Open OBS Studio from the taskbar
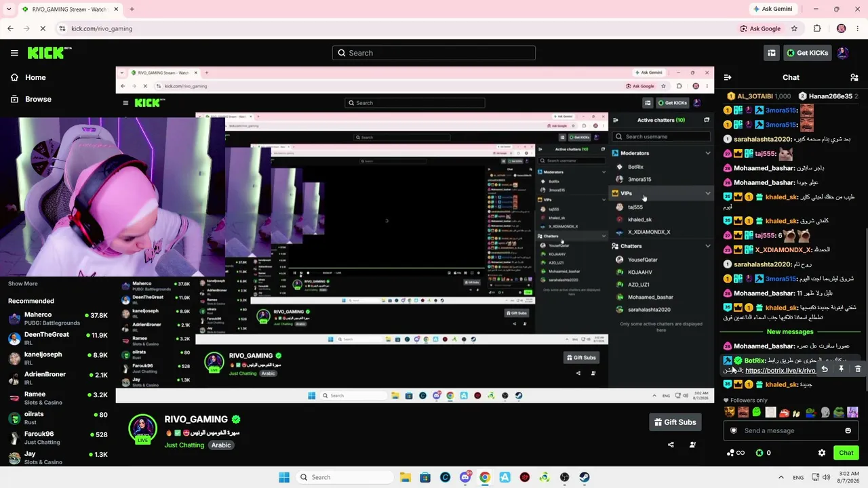 [x=565, y=477]
